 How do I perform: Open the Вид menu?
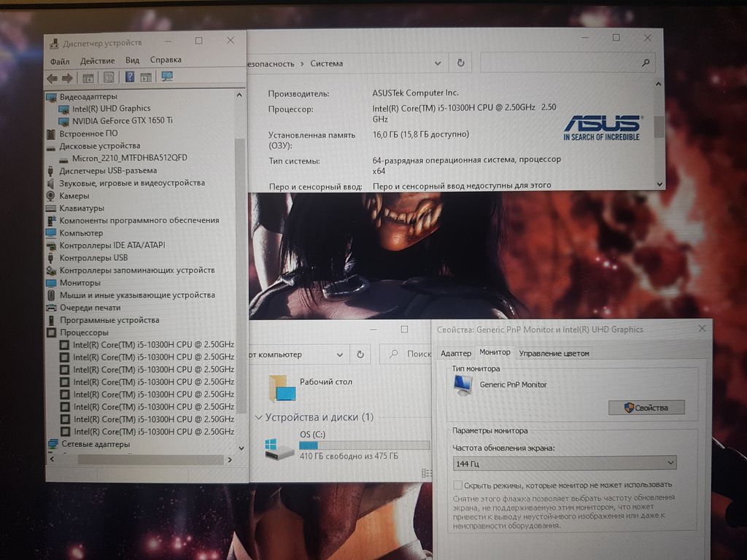point(133,61)
